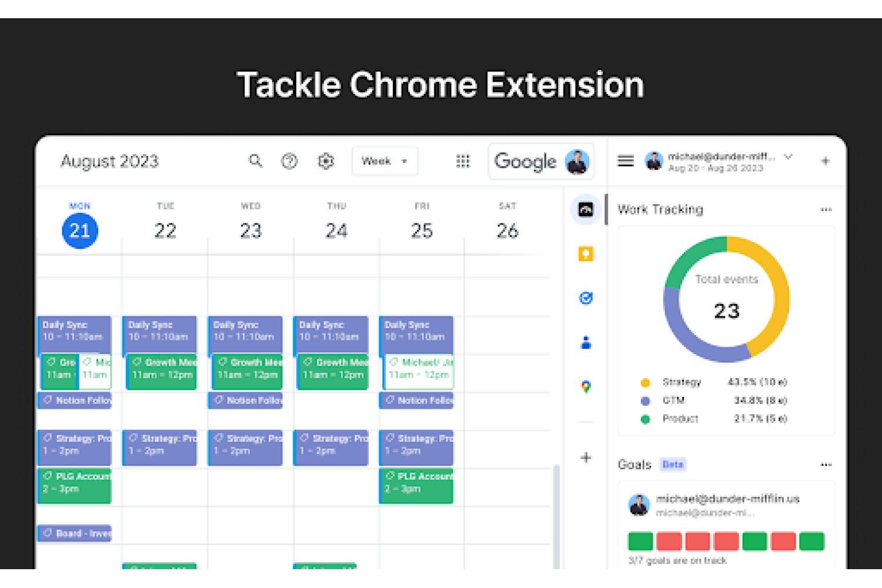882x588 pixels.
Task: Open Tuesday's Strategy 1-2pm event
Action: click(x=160, y=447)
